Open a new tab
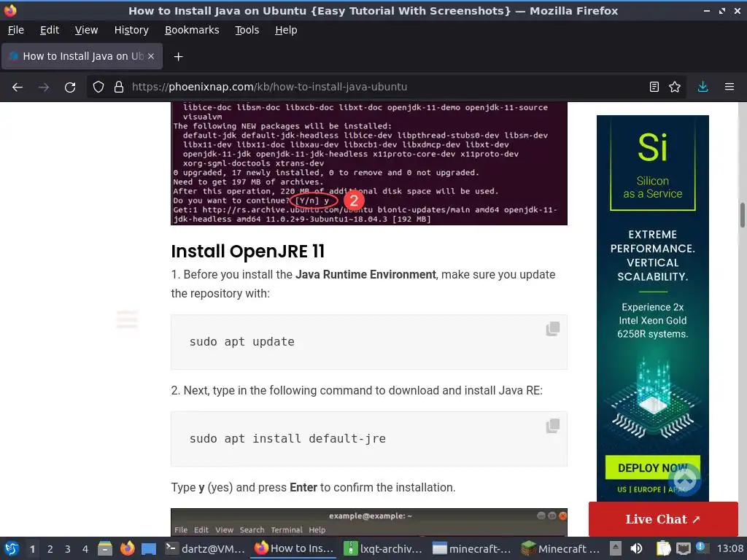 click(x=178, y=57)
